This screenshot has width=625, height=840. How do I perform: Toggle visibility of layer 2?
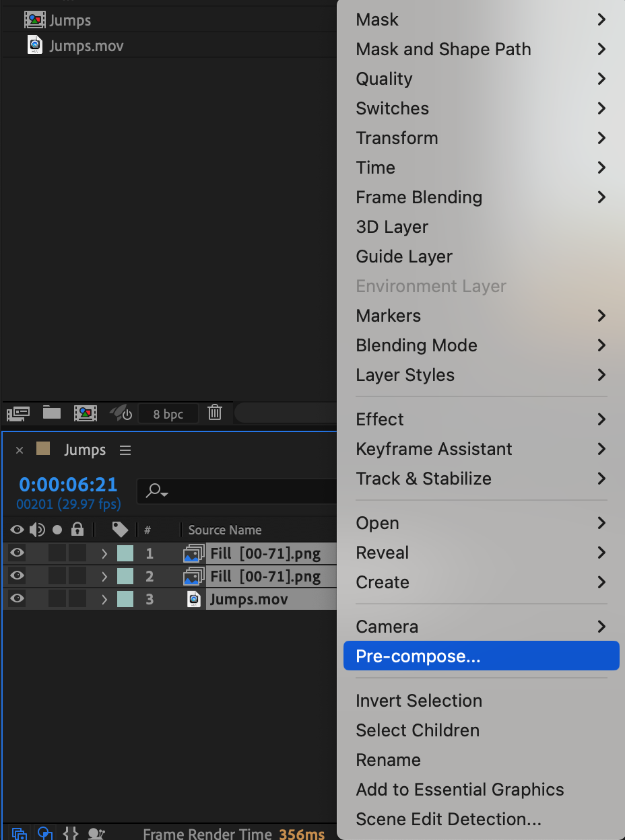tap(17, 576)
